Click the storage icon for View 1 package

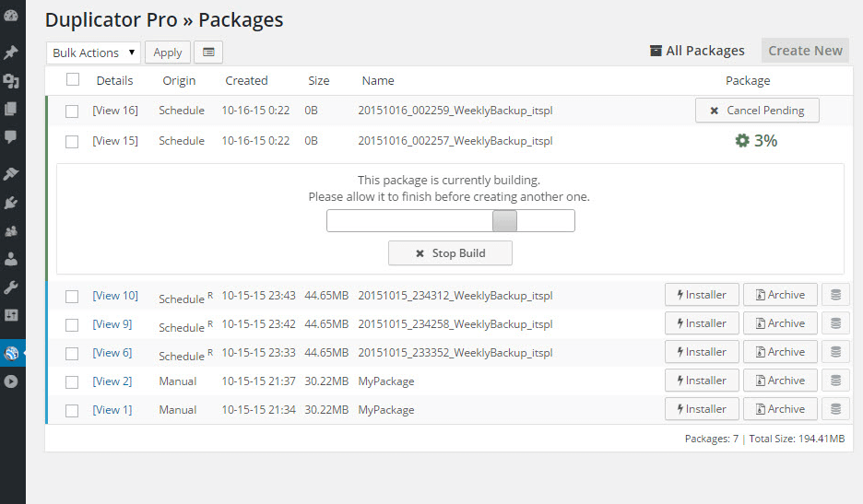tap(835, 409)
